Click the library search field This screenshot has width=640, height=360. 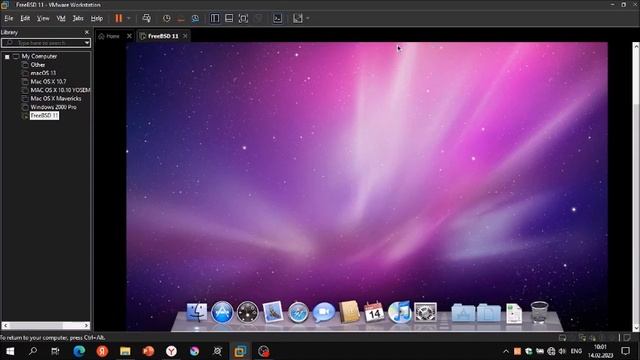point(42,42)
